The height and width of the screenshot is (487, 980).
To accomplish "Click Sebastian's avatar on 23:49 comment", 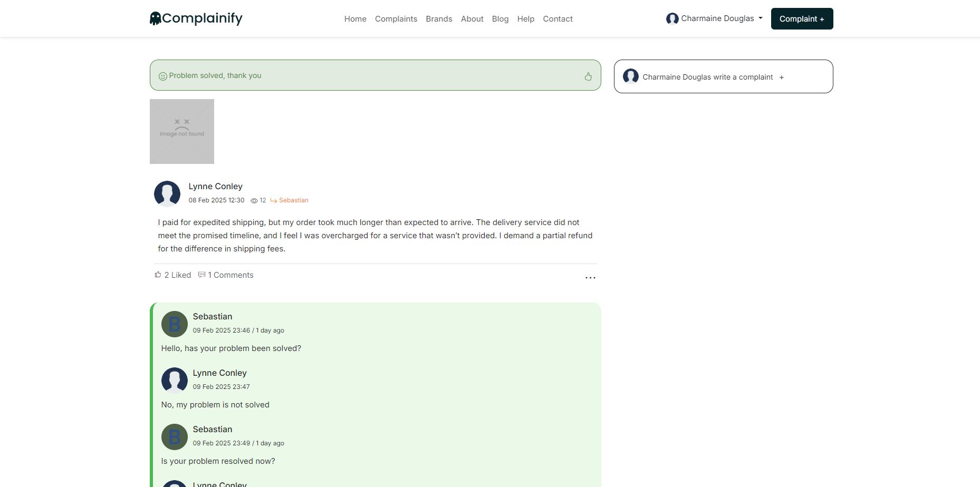I will [x=175, y=437].
